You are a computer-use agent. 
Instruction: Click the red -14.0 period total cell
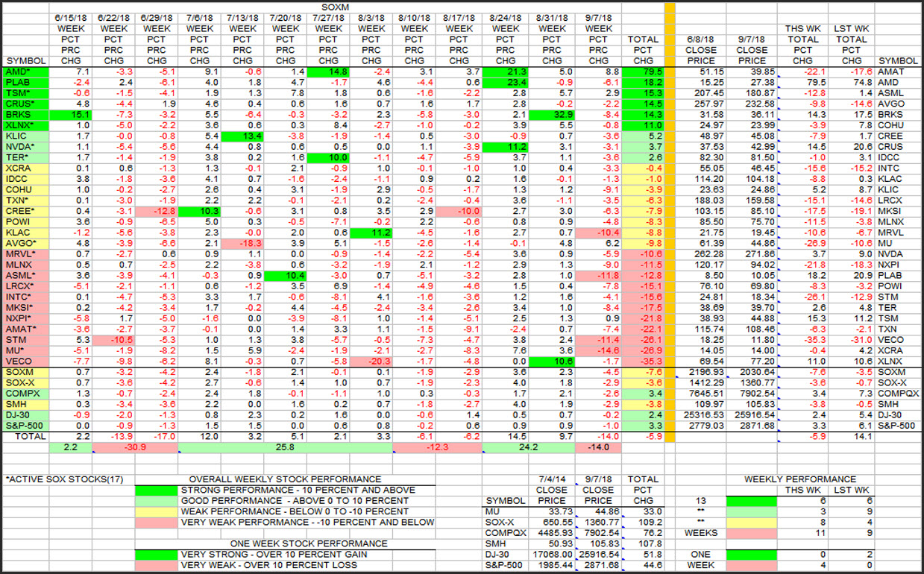[598, 447]
